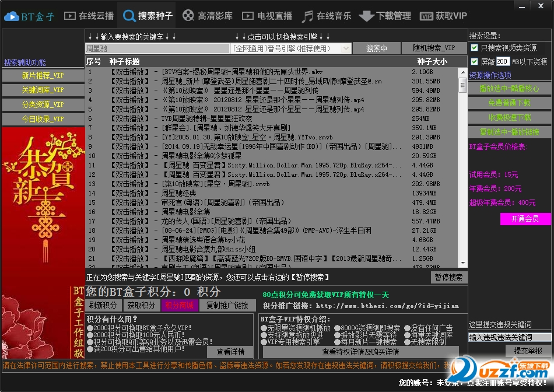Click the 积分推广链接 URL text
Image resolution: width=554 pixels, height=392 pixels.
387,306
